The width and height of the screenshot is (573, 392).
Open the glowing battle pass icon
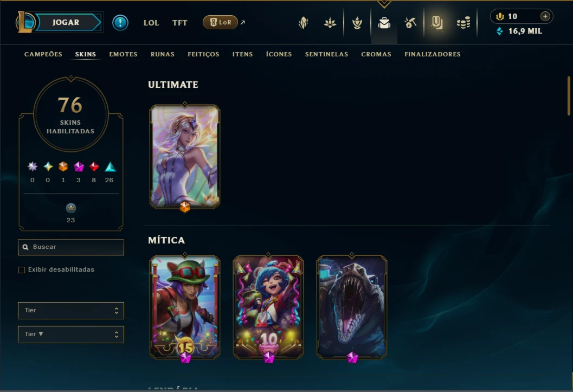point(437,23)
